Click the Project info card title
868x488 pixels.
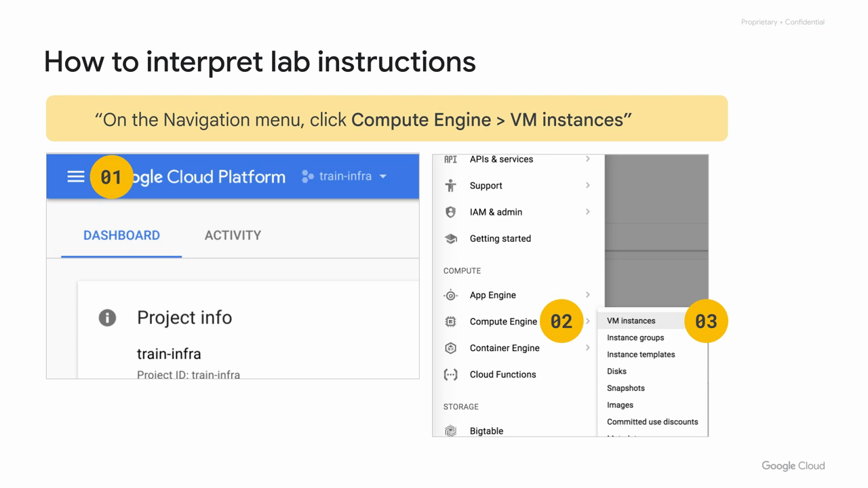pyautogui.click(x=184, y=317)
